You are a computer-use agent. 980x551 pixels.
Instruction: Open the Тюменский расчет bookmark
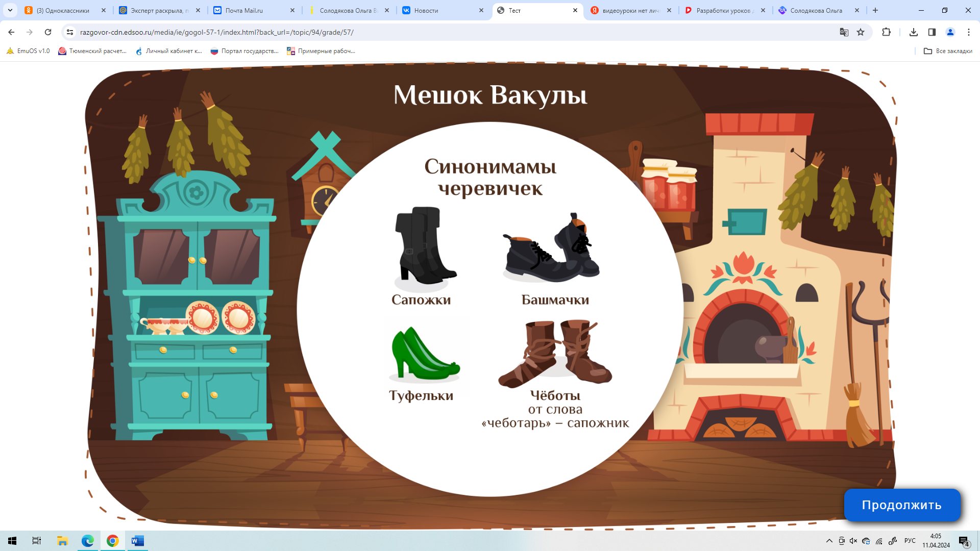[92, 51]
